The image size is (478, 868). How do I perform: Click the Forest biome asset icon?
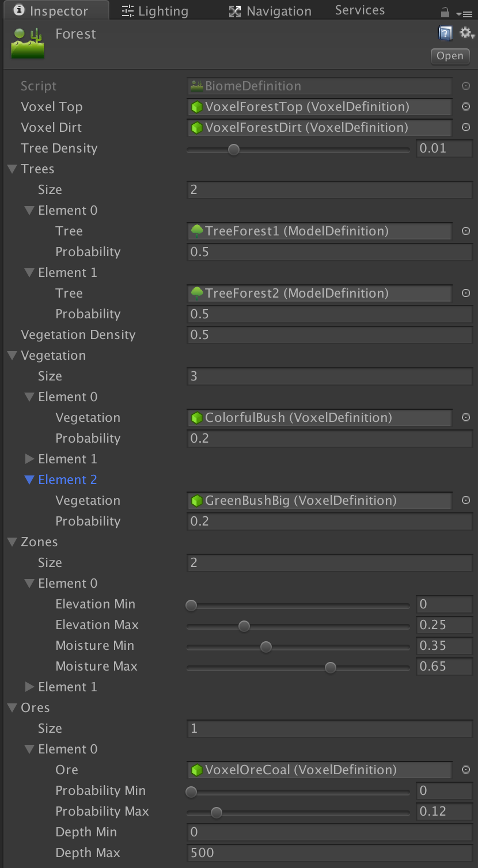28,43
